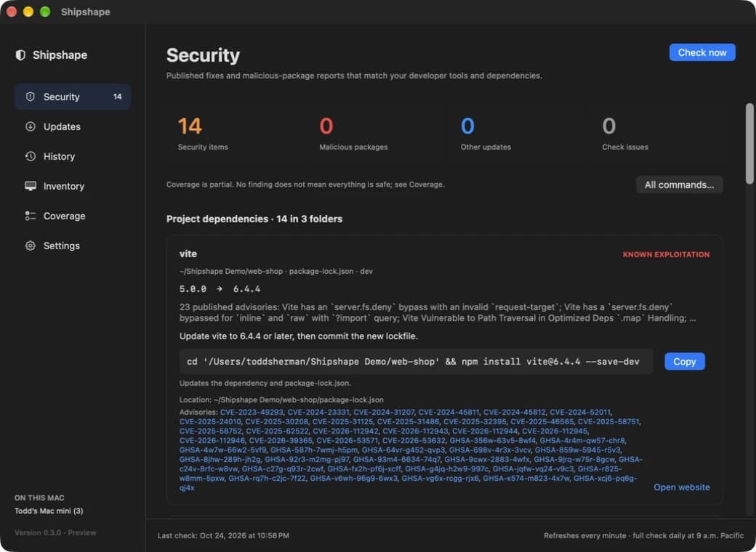Click the 0 Malicious packages stat card
The width and height of the screenshot is (756, 552).
click(x=374, y=134)
